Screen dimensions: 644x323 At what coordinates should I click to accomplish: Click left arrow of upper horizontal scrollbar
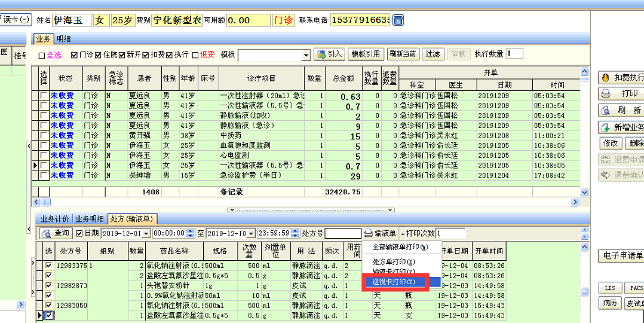36,202
